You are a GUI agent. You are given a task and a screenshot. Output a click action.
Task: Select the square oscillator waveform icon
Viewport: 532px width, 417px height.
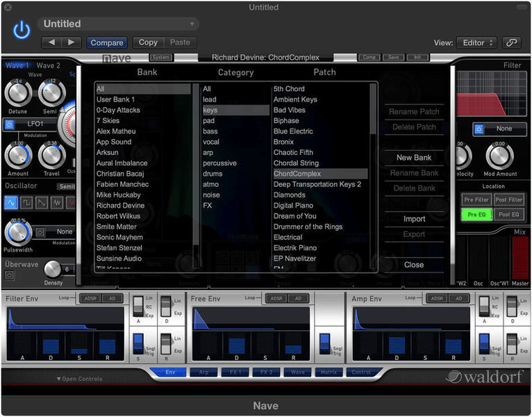point(26,202)
